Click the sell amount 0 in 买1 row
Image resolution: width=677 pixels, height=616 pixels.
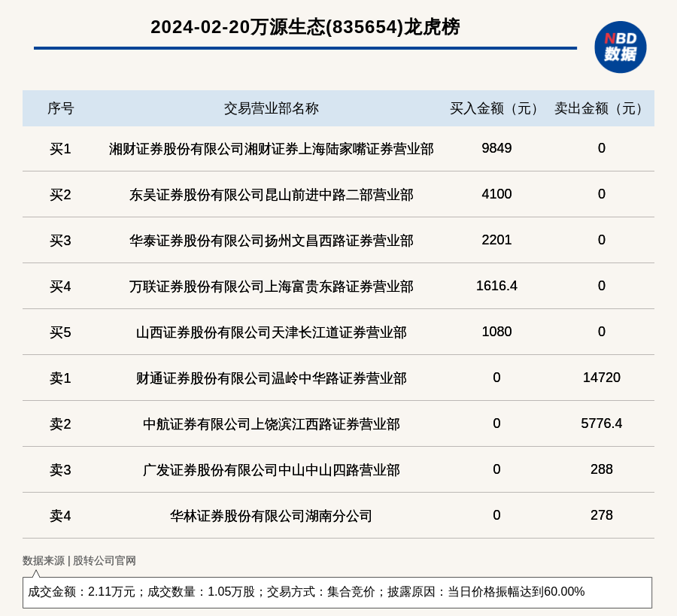coord(602,148)
